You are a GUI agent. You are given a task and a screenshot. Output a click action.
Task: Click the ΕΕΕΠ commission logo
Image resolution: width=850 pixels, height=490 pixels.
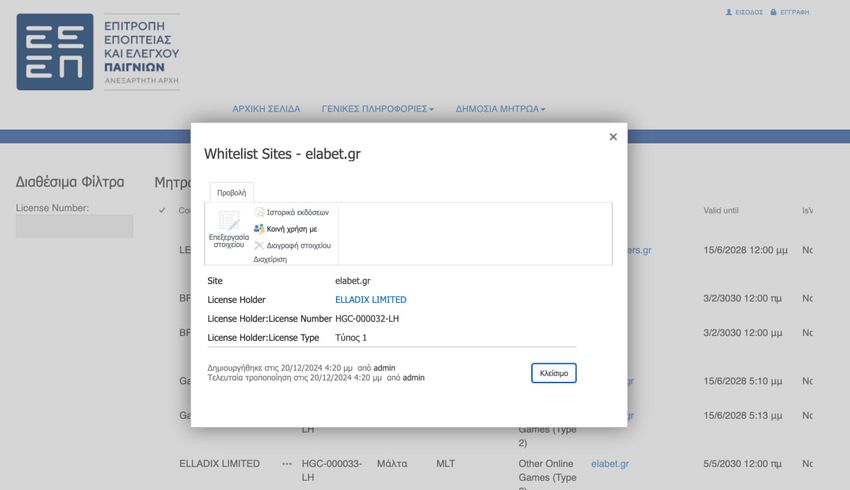click(55, 52)
